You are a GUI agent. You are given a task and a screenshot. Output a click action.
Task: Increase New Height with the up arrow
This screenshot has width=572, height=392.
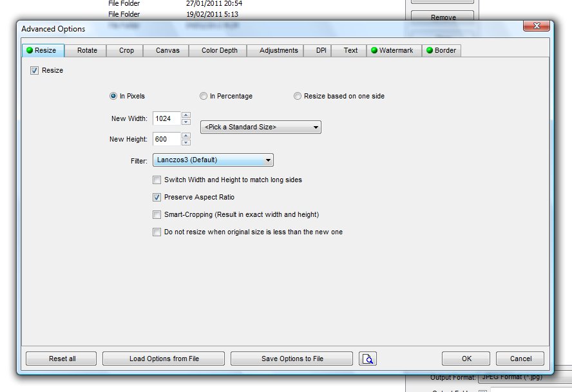186,136
